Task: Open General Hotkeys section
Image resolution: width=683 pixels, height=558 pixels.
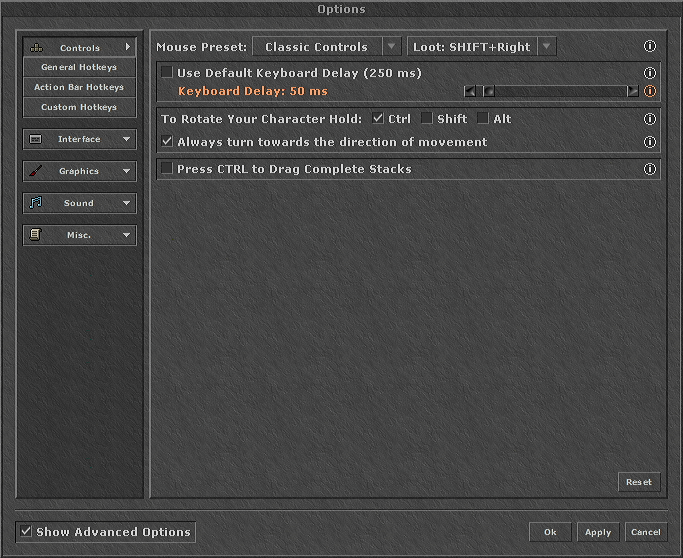Action: (x=79, y=67)
